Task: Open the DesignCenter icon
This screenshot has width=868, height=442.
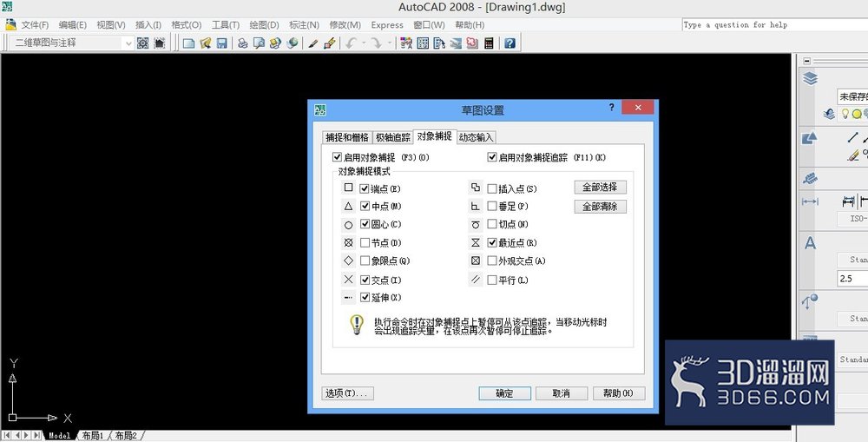Action: [424, 43]
